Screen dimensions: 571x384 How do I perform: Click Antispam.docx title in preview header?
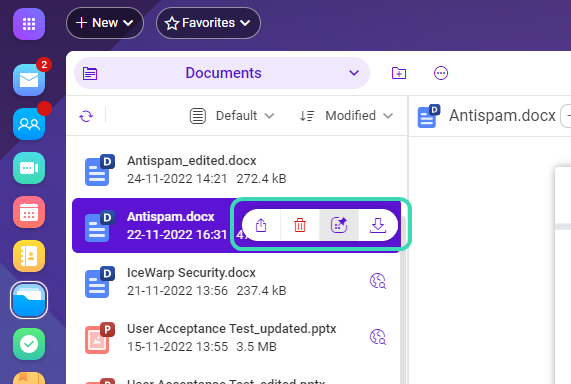(x=502, y=116)
